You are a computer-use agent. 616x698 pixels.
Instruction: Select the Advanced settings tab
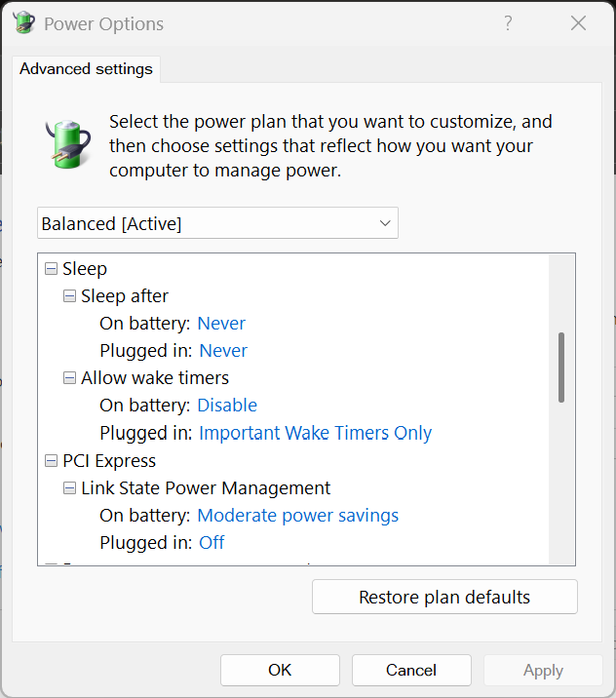coord(86,69)
